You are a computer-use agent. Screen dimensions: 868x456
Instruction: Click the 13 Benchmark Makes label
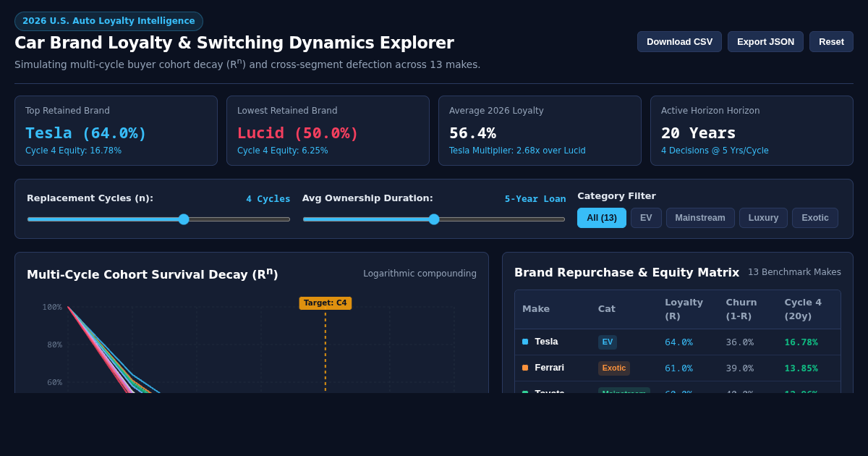[x=794, y=272]
